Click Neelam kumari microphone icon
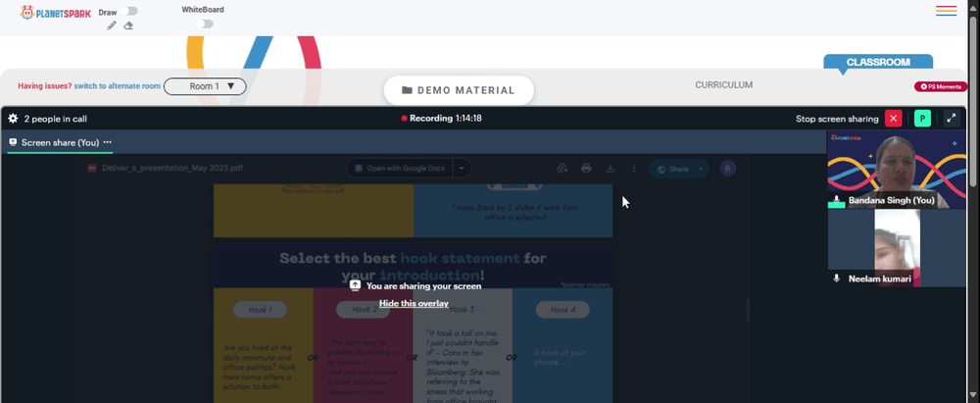 (x=836, y=278)
